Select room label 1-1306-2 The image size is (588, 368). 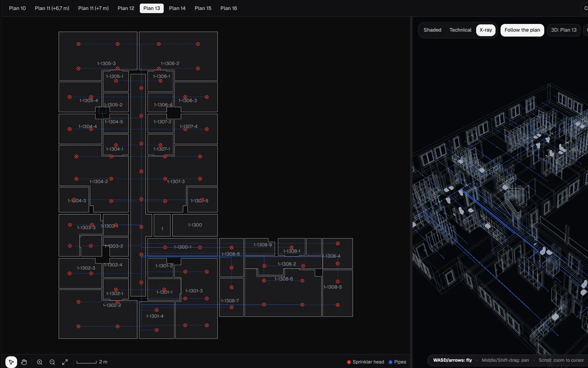170,63
